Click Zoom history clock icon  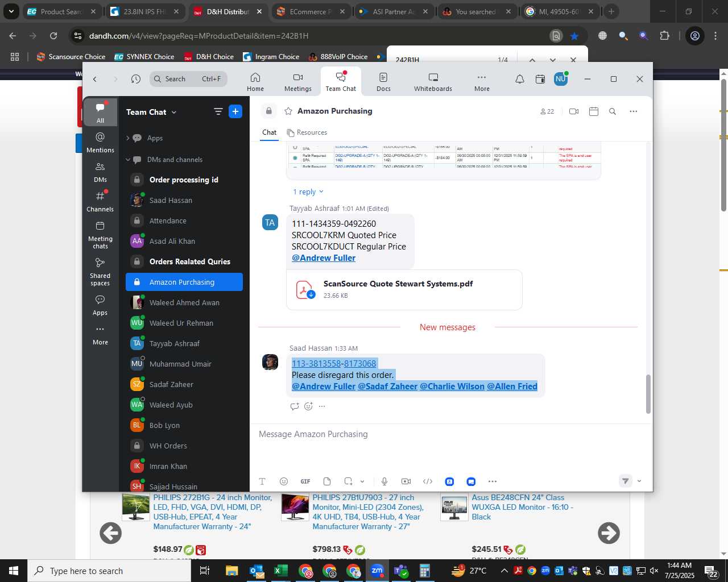[135, 79]
